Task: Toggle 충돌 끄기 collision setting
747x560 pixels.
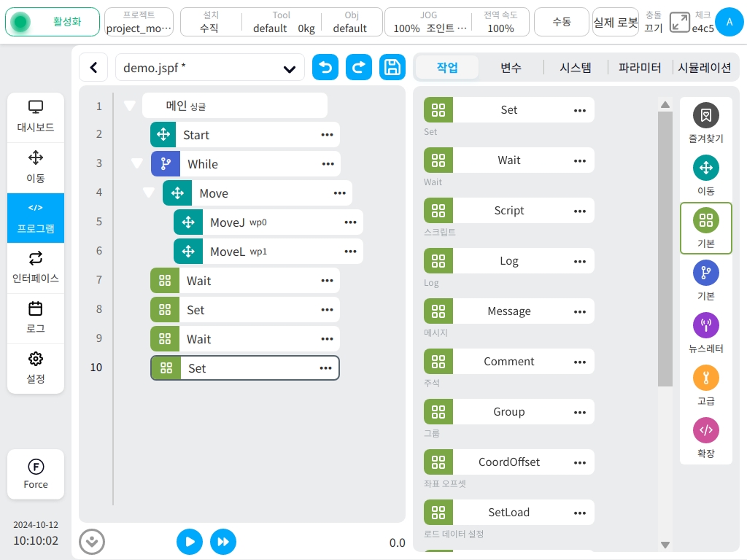Action: click(x=653, y=22)
